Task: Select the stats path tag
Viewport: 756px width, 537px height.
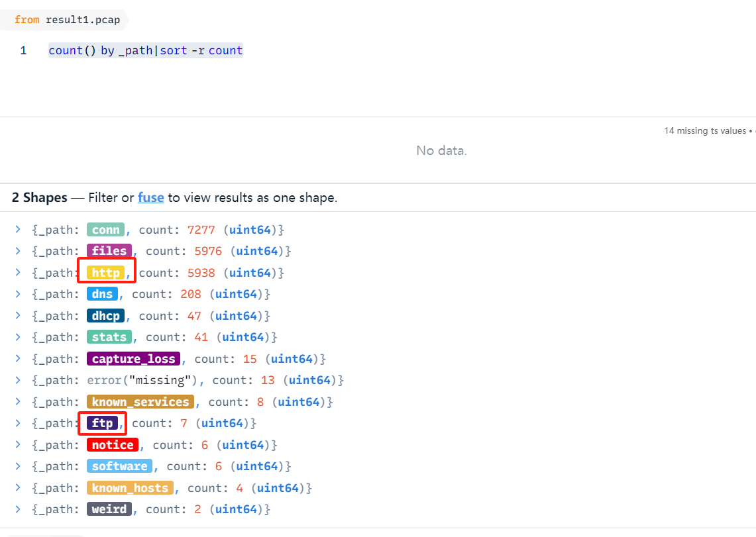Action: tap(109, 337)
